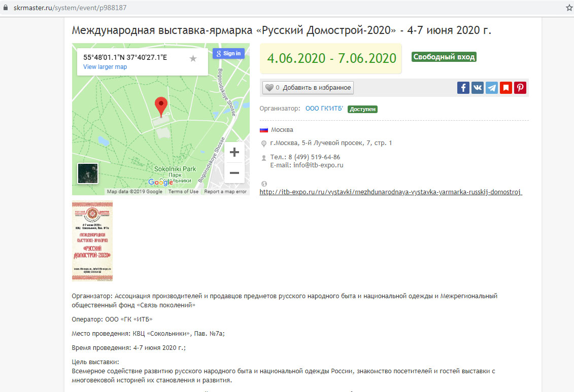Open organizer ООО ГК'ИТБ' link
The width and height of the screenshot is (574, 392).
(x=324, y=109)
